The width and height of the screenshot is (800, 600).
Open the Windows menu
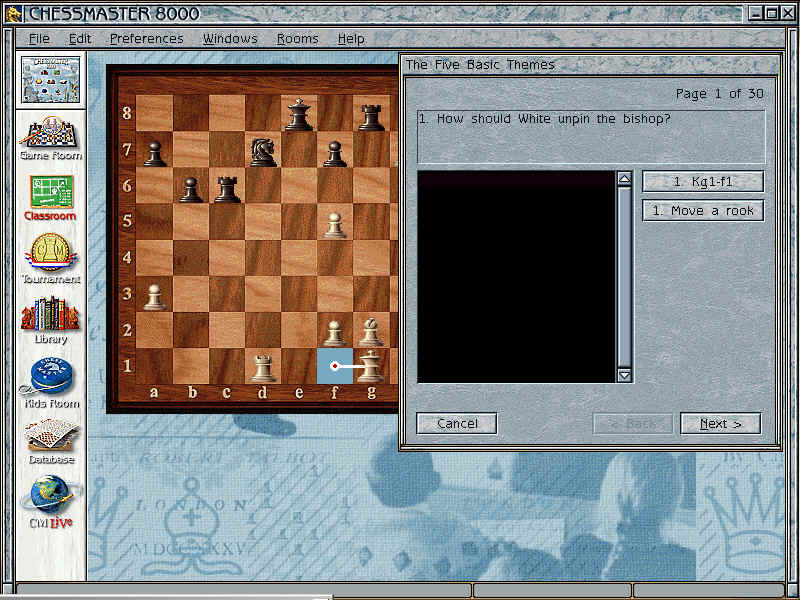pyautogui.click(x=230, y=39)
